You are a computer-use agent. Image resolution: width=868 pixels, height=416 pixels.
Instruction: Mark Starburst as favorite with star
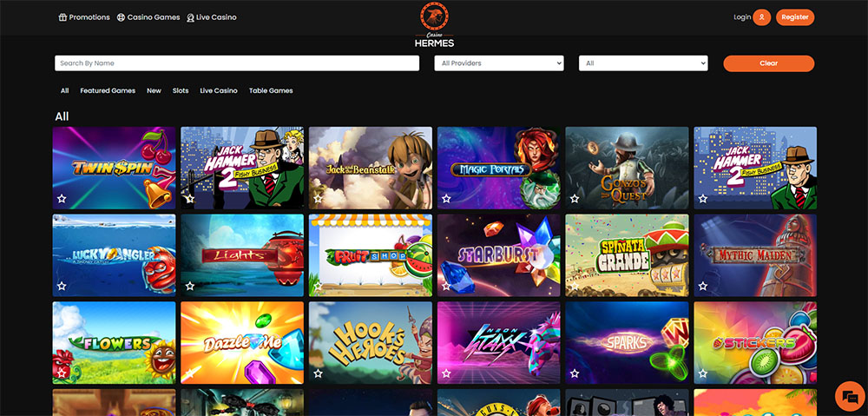pos(446,286)
